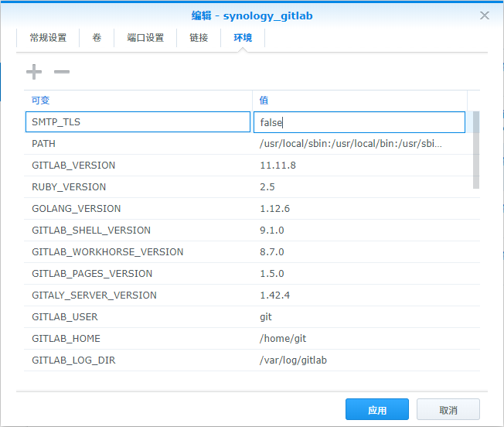Cancel editing with the 取消 button
Image resolution: width=504 pixels, height=427 pixels.
[448, 409]
